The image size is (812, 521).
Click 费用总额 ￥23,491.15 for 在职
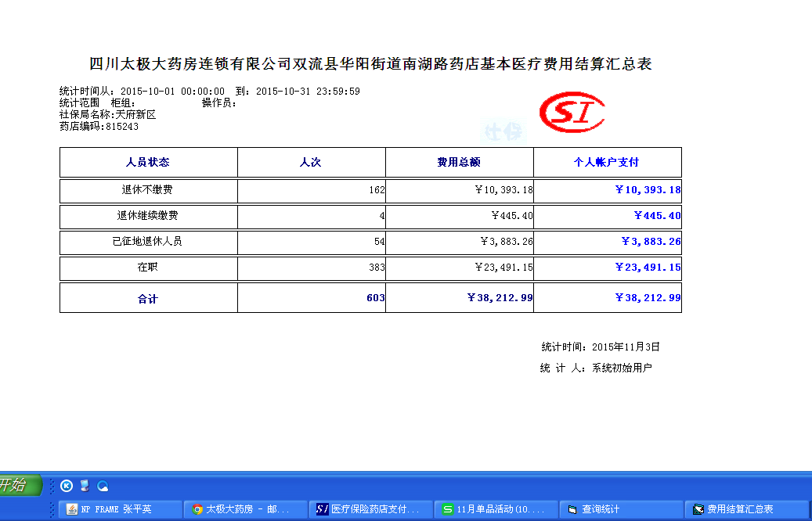pyautogui.click(x=503, y=268)
